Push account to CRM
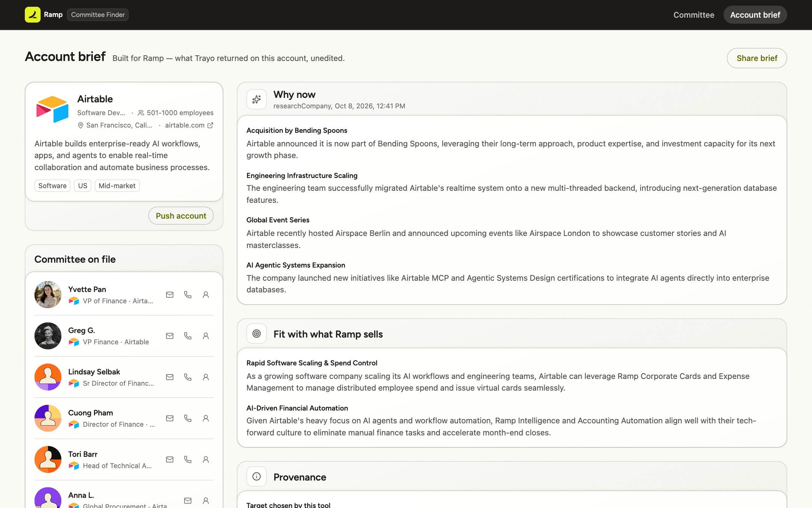This screenshot has width=812, height=508. [181, 216]
